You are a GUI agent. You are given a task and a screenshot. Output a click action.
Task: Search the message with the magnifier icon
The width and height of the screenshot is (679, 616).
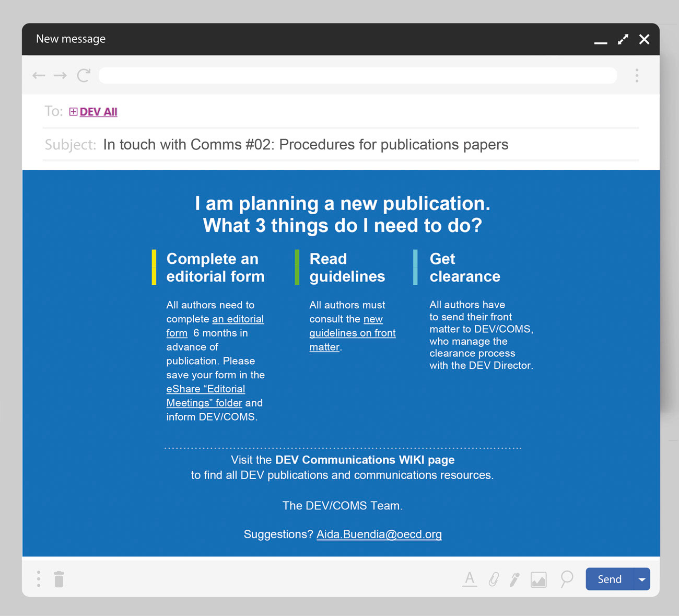[x=566, y=579]
